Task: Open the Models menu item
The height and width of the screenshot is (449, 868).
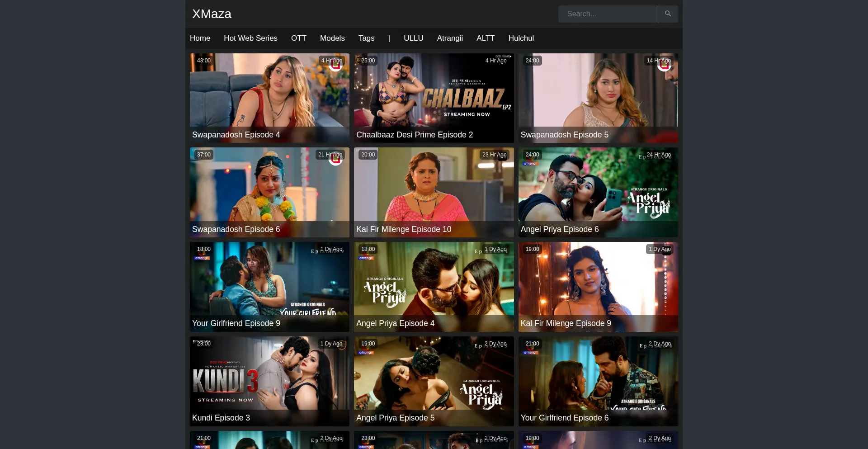Action: 332,38
